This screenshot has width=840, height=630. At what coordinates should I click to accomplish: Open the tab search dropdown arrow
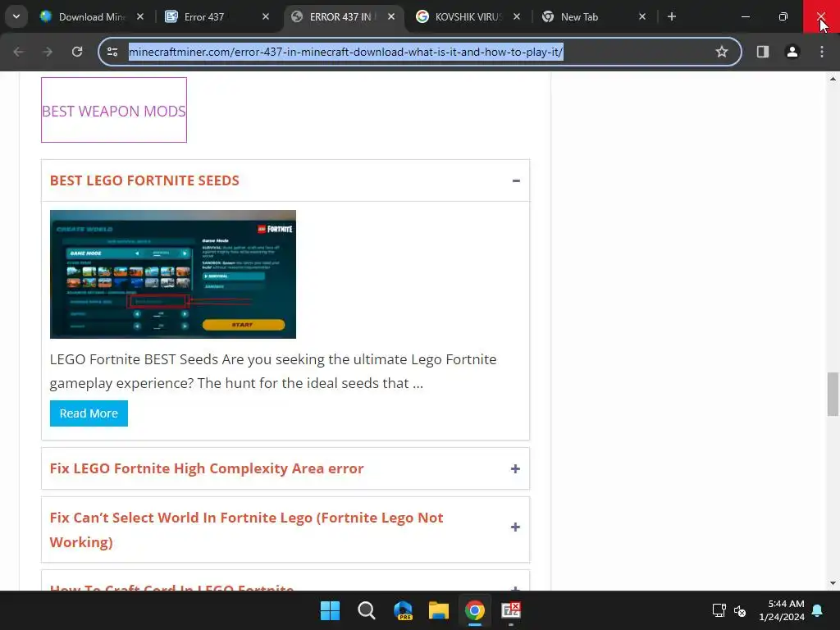[x=16, y=16]
